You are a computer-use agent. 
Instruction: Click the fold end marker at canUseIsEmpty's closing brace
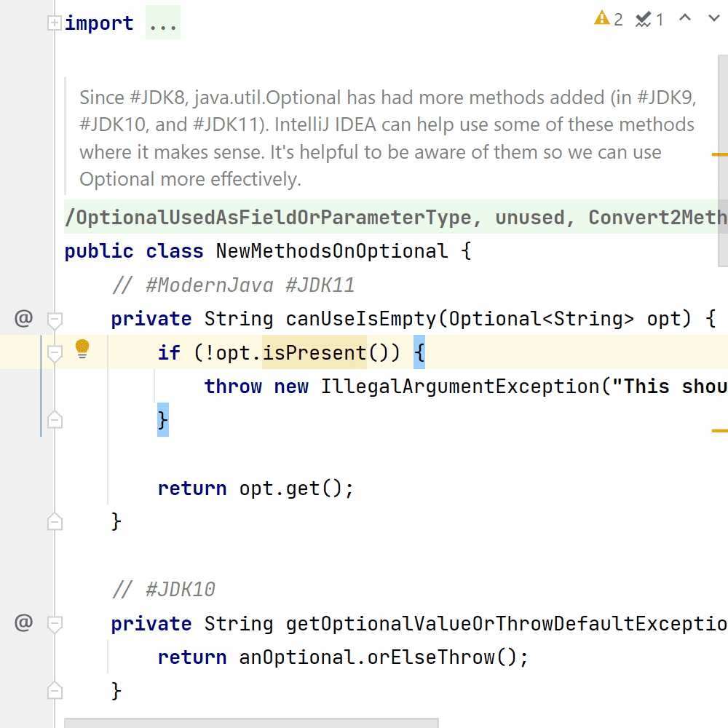[x=55, y=522]
